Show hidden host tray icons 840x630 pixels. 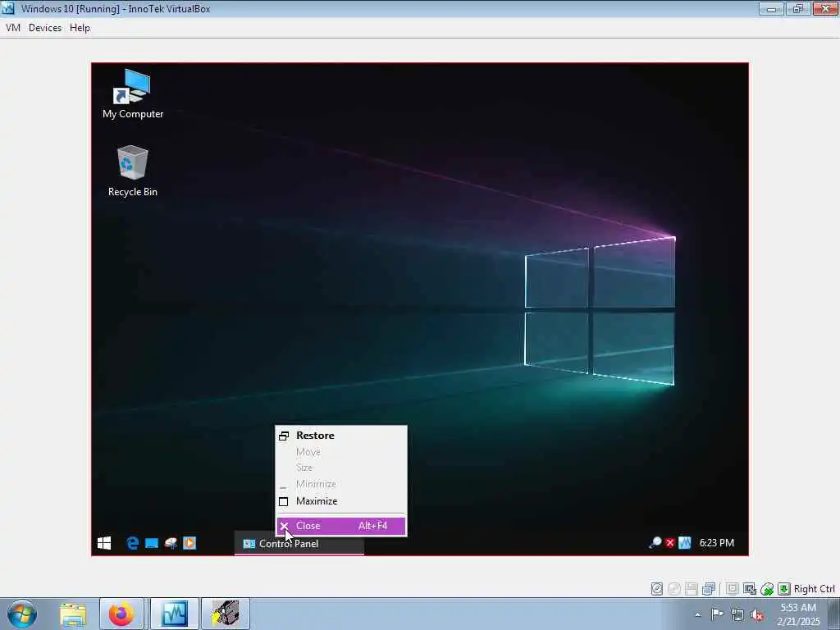[x=697, y=614]
